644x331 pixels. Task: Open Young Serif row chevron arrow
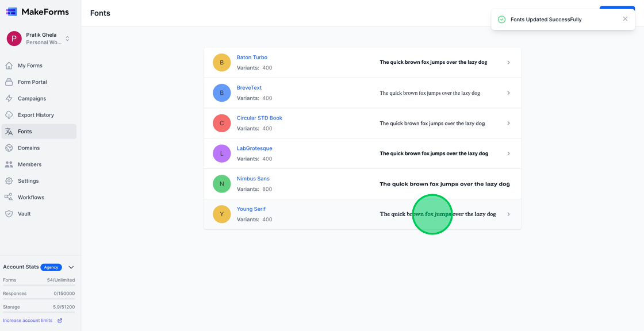508,214
